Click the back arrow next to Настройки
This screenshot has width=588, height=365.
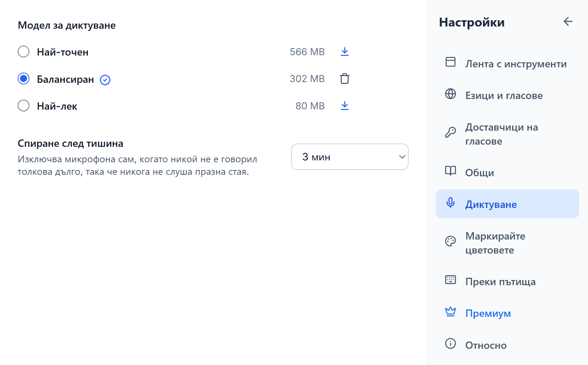568,22
